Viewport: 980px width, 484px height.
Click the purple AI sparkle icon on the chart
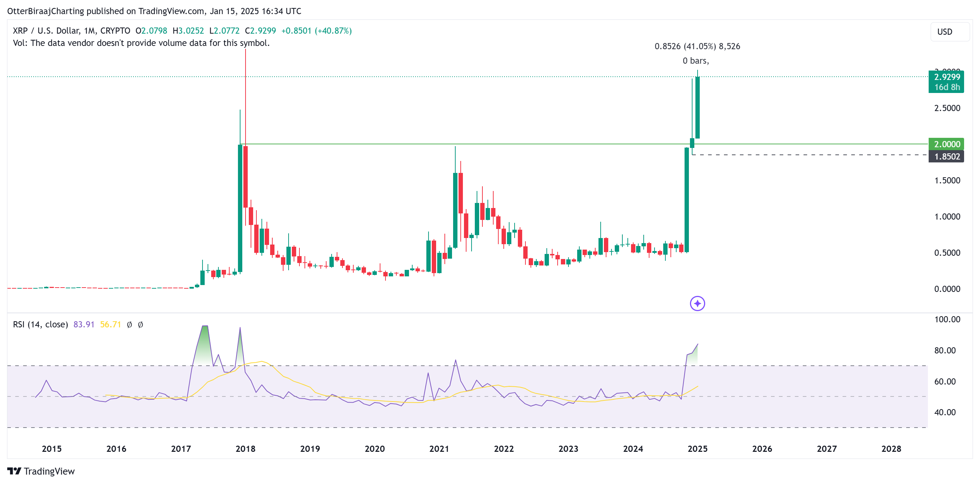697,303
